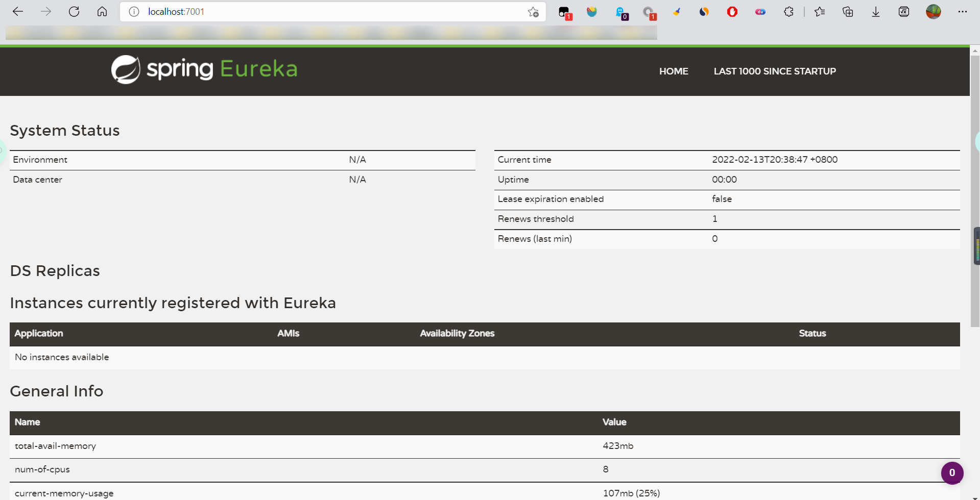The height and width of the screenshot is (500, 980).
Task: Open the HOME navigation link
Action: [673, 71]
